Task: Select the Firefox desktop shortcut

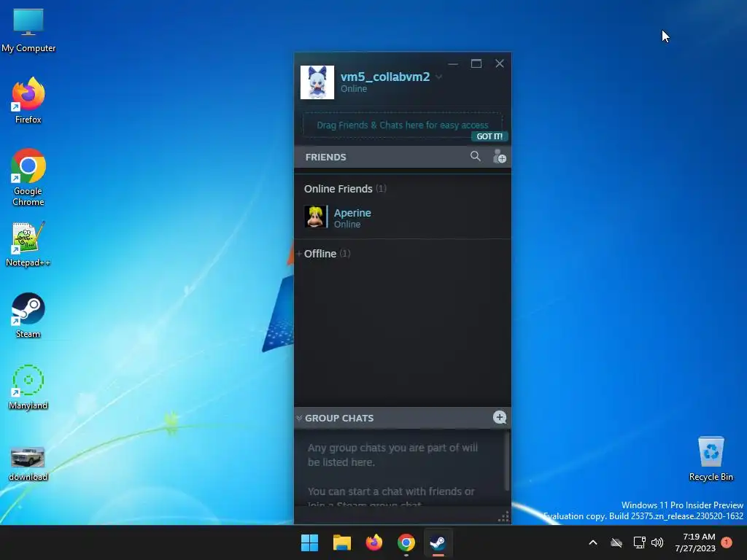Action: tap(28, 101)
